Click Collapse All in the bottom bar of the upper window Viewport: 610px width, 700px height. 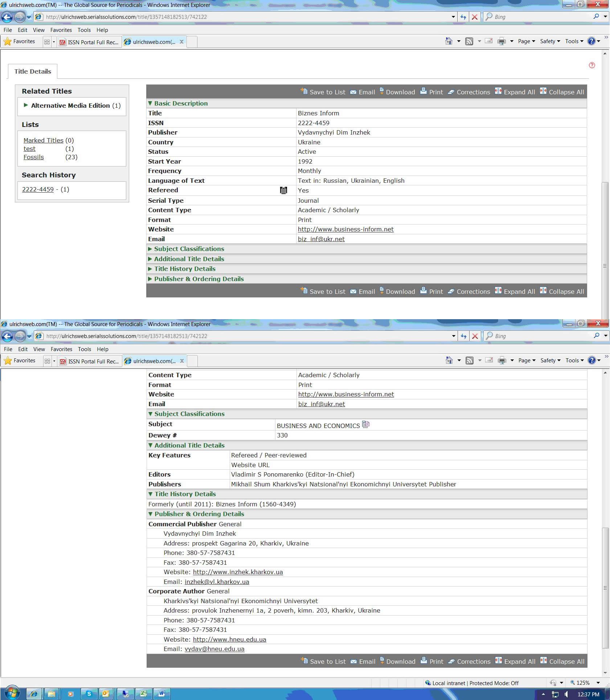point(562,292)
